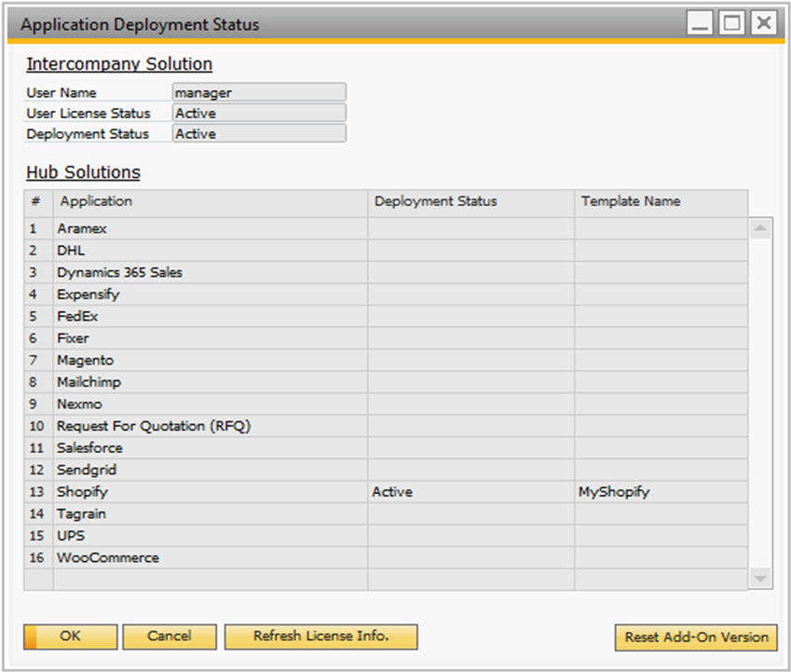Click the Template Name column header
Screen dimensions: 791x672
[631, 201]
